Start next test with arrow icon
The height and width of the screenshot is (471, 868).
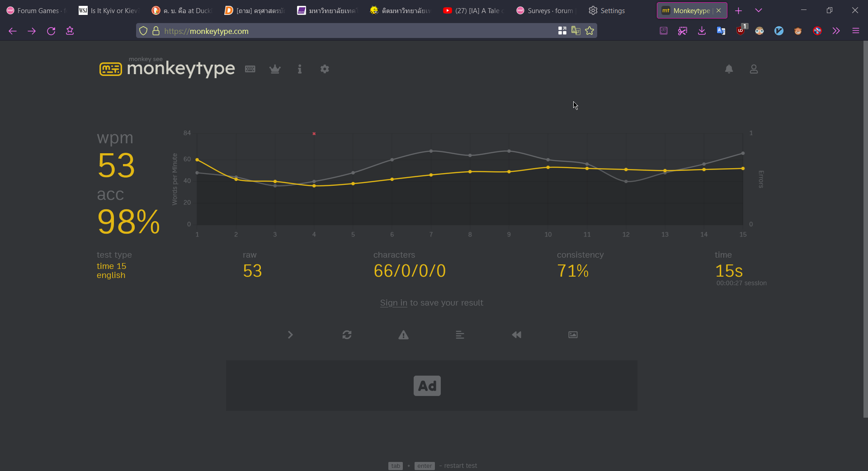click(x=290, y=335)
